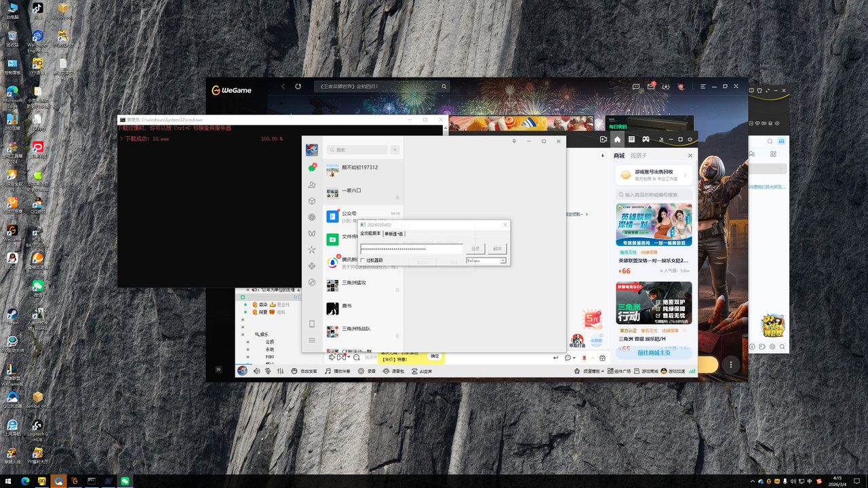
Task: Open WeChat from Windows taskbar
Action: tap(125, 481)
